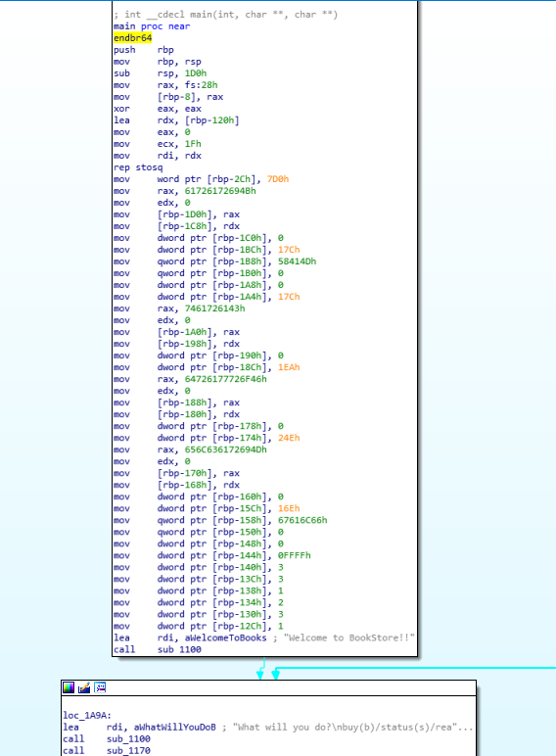Screen dimensions: 556x756
Task: Select the 'dword ptr [rbp-1A4h], 17Ch' line
Action: pos(207,297)
